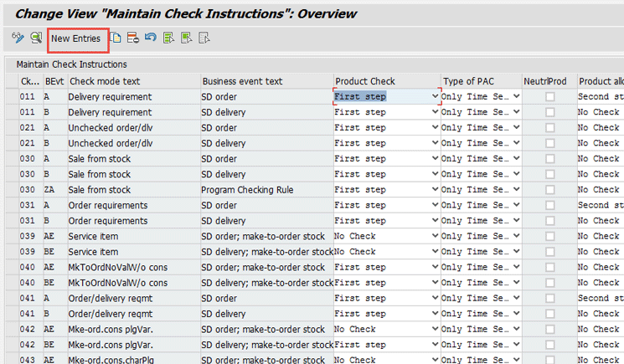
Task: Click the magnifier detail icon in toolbar
Action: [x=36, y=38]
